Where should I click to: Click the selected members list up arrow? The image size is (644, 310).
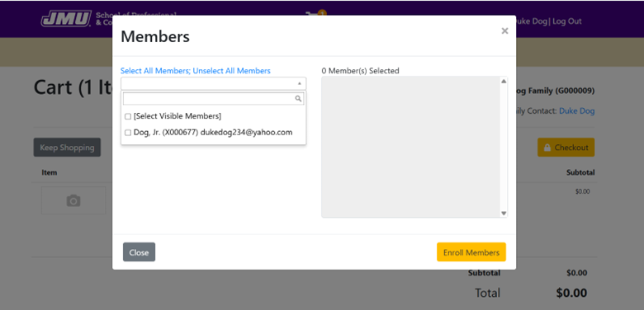(504, 81)
